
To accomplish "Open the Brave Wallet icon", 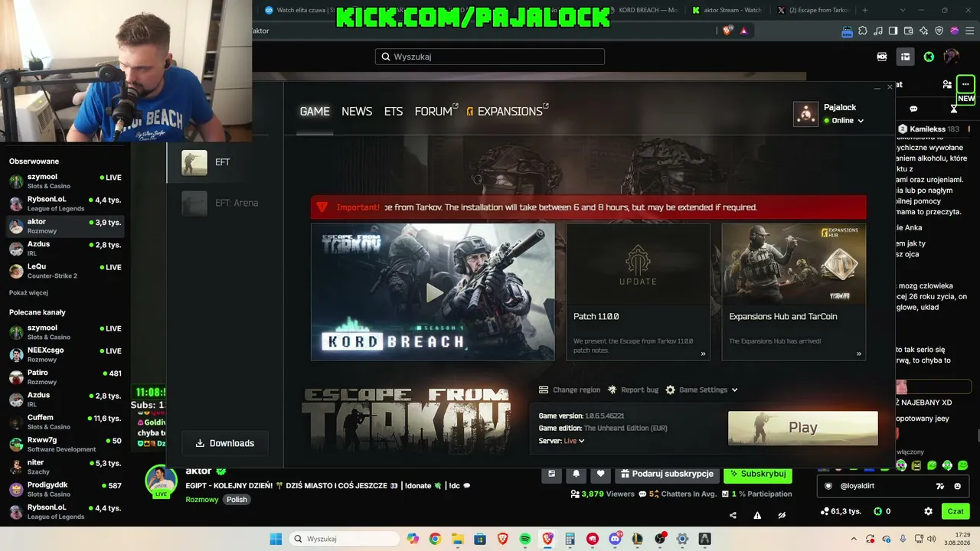I will coord(909,31).
